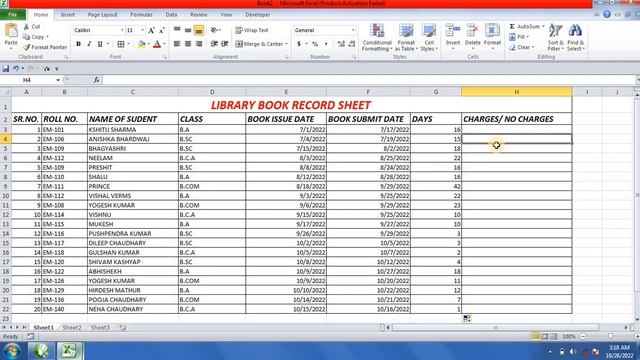
Task: Open the File tab
Action: click(x=13, y=15)
